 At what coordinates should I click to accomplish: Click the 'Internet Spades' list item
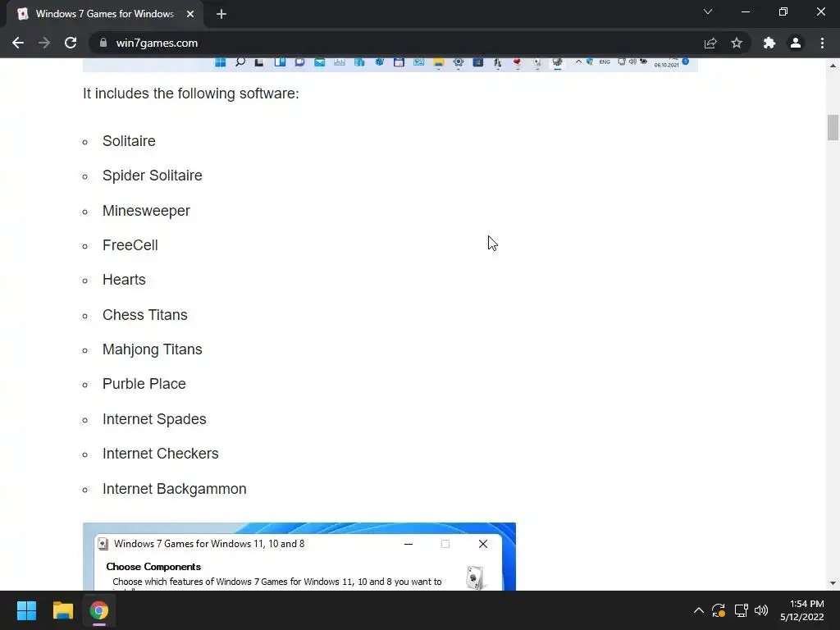click(x=154, y=419)
